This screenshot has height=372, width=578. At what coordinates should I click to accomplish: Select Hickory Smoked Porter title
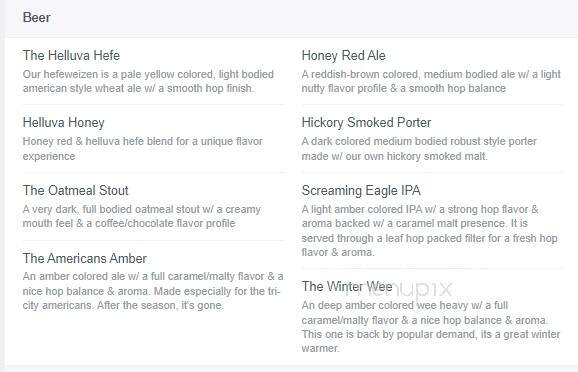click(x=366, y=122)
